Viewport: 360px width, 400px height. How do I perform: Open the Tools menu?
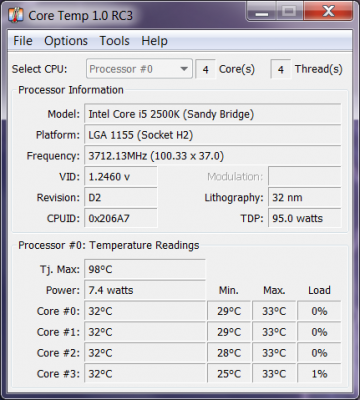point(114,41)
